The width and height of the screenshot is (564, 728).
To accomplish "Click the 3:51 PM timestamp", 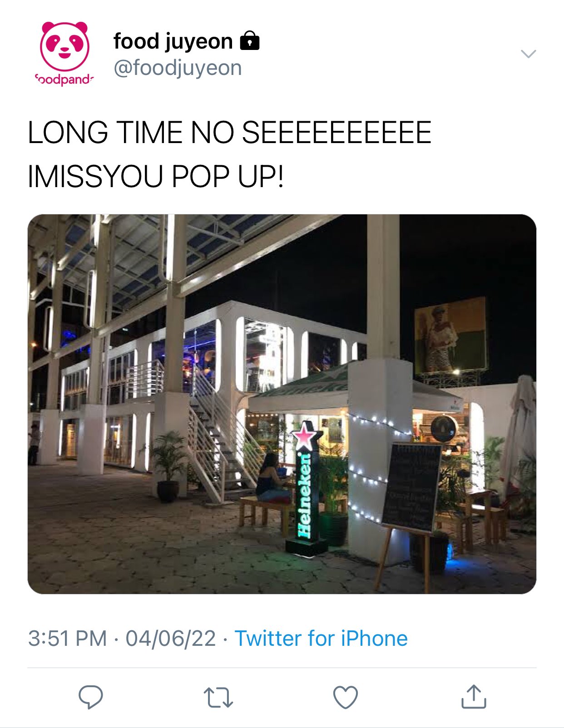I will 68,638.
